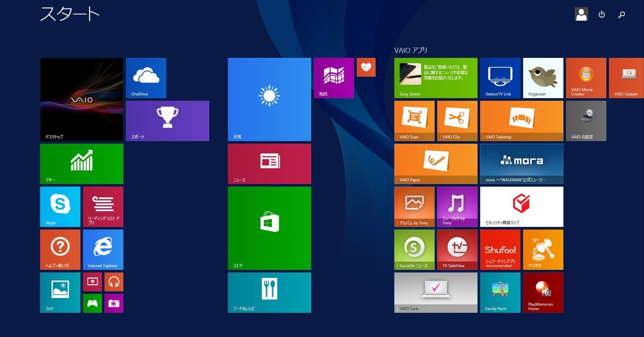Open the white security threat map tile
This screenshot has width=644, height=337.
pos(522,207)
